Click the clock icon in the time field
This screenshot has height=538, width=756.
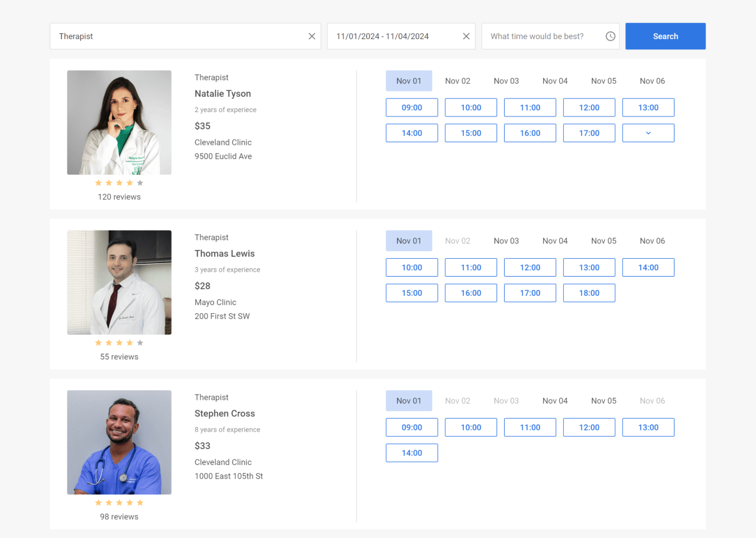(610, 36)
